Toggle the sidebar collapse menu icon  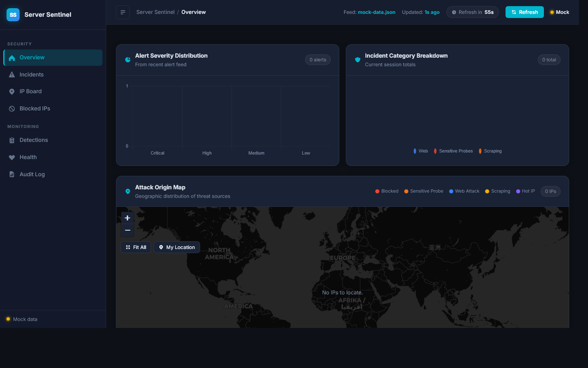[x=123, y=12]
